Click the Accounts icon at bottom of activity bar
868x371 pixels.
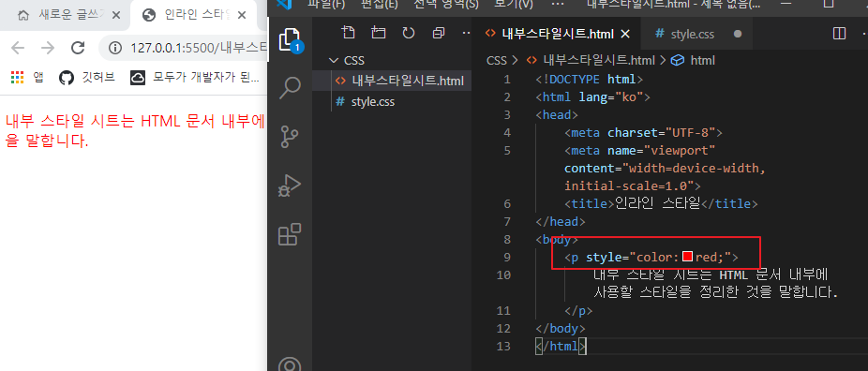(290, 365)
